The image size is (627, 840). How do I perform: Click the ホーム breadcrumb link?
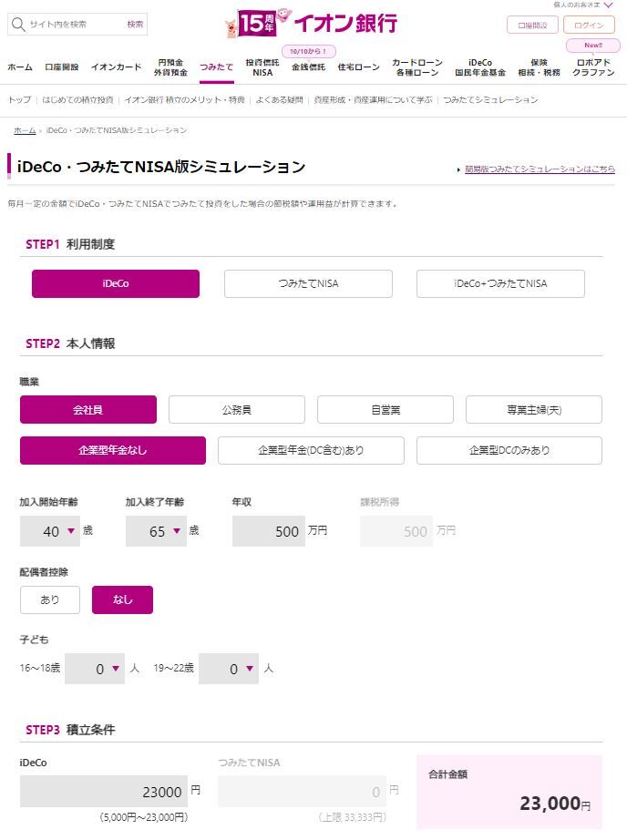pyautogui.click(x=25, y=130)
